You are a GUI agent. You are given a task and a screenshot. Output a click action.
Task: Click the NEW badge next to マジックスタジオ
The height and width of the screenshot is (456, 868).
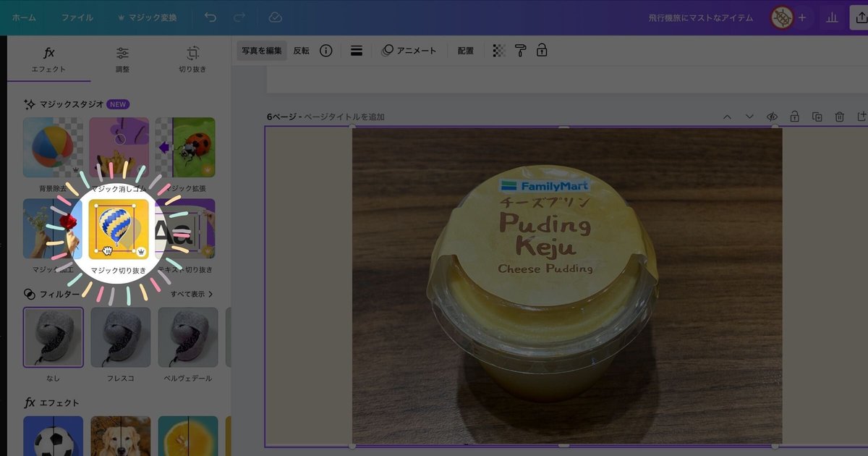[x=118, y=104]
